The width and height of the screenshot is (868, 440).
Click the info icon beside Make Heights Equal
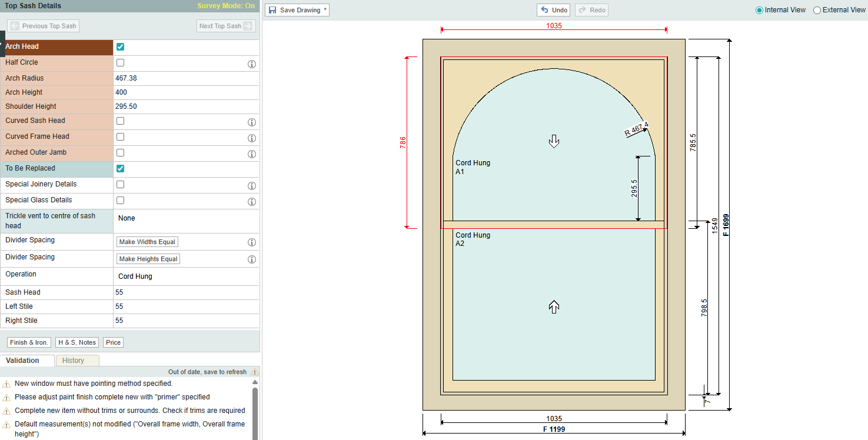252,259
